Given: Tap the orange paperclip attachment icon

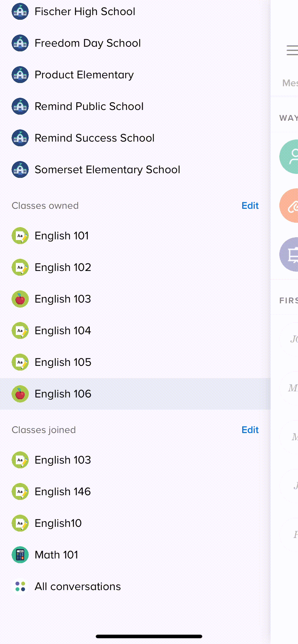Looking at the screenshot, I should (290, 206).
